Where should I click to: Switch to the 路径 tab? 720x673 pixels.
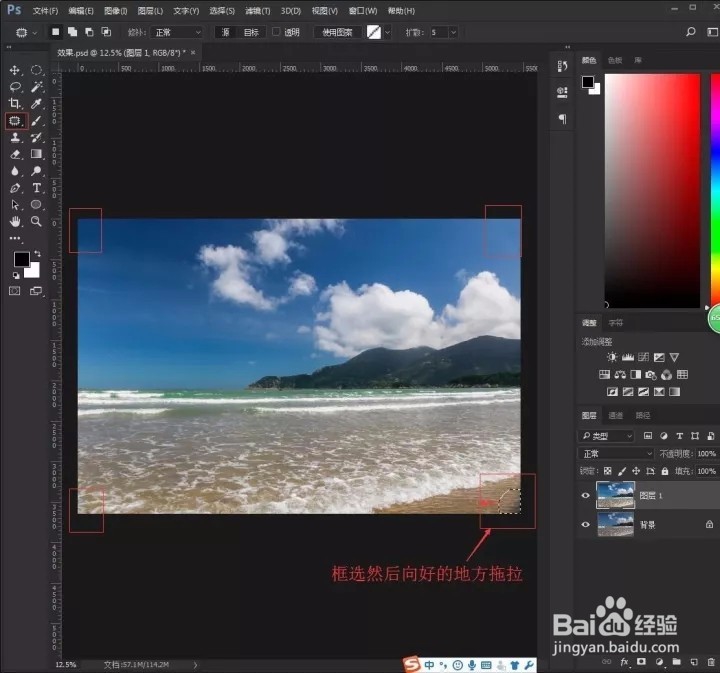point(643,415)
